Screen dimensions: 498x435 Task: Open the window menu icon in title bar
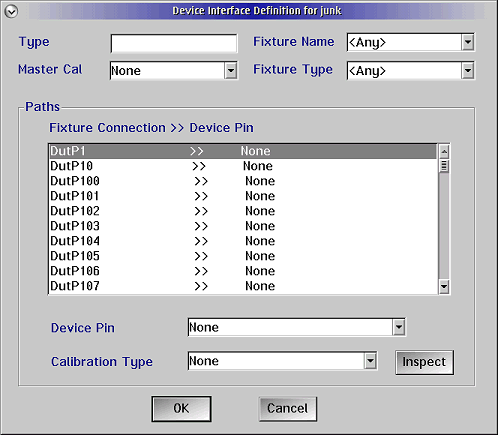pos(11,11)
